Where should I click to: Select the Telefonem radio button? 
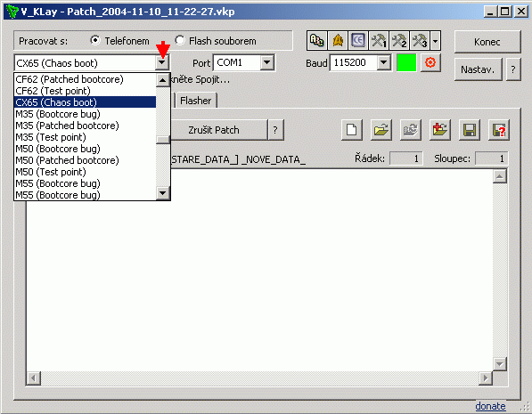point(95,40)
